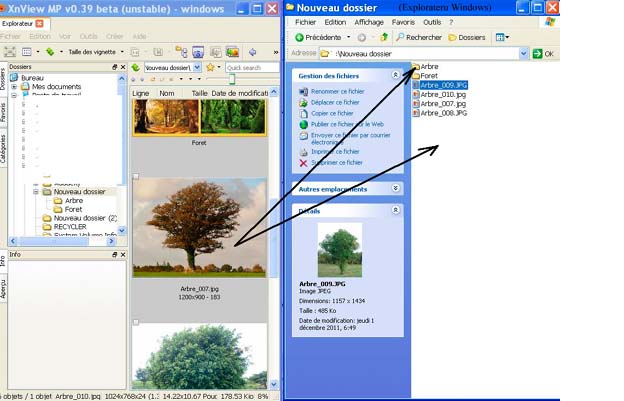Image resolution: width=624 pixels, height=401 pixels.
Task: Click XnView view mode list icon
Action: click(27, 52)
